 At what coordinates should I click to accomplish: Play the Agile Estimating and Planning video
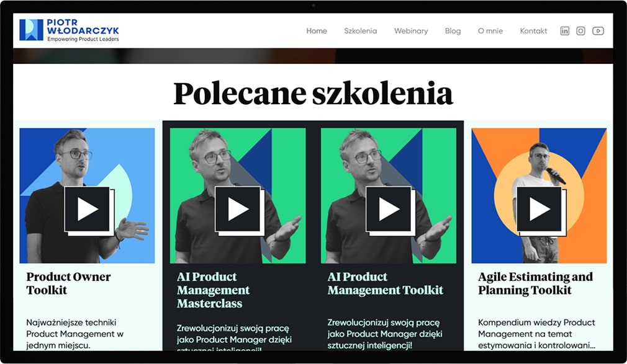(x=540, y=210)
